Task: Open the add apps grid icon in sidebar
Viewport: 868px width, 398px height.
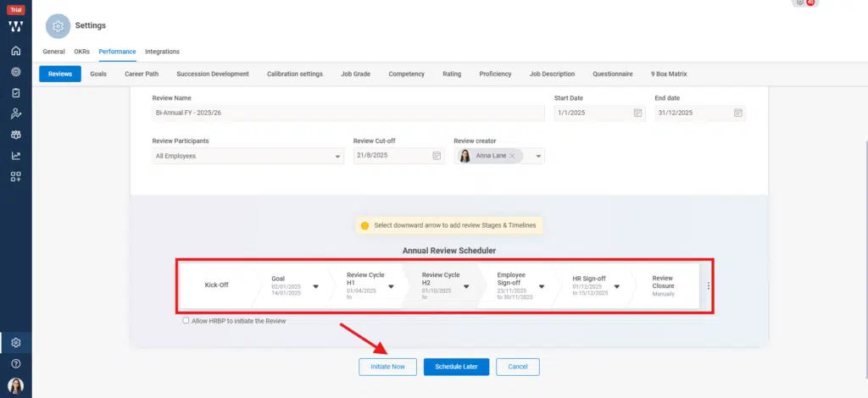Action: 16,177
